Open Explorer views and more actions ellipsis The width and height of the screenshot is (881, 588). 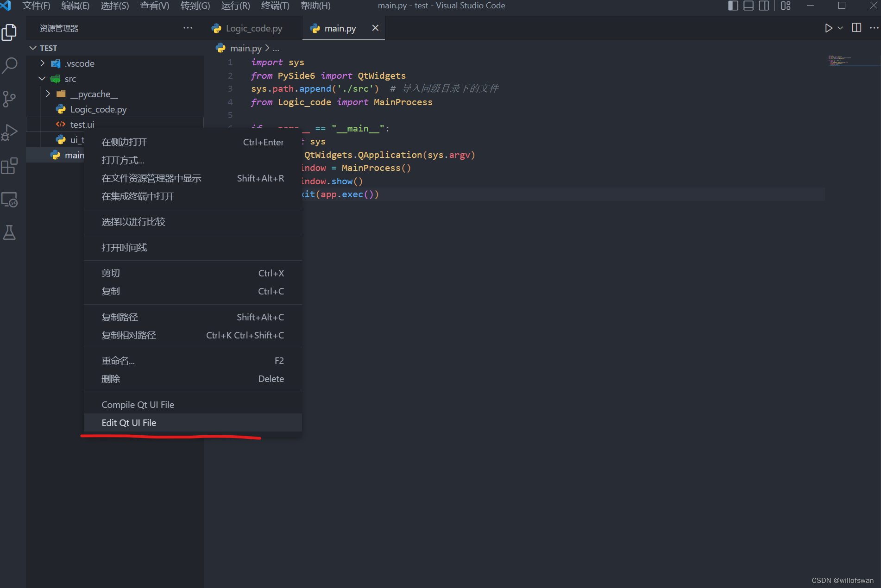pos(188,28)
